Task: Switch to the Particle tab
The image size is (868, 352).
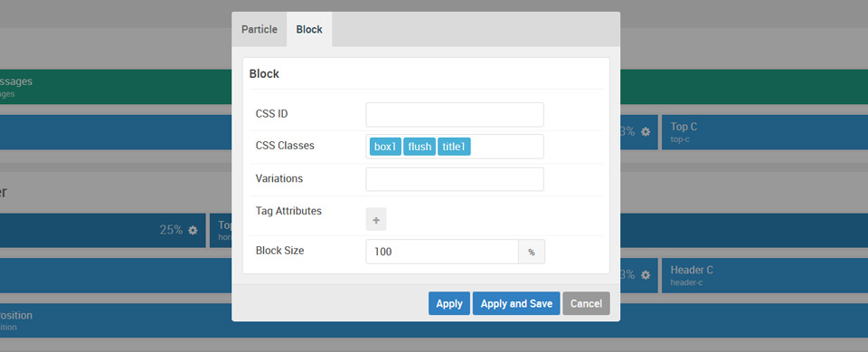Action: click(259, 29)
